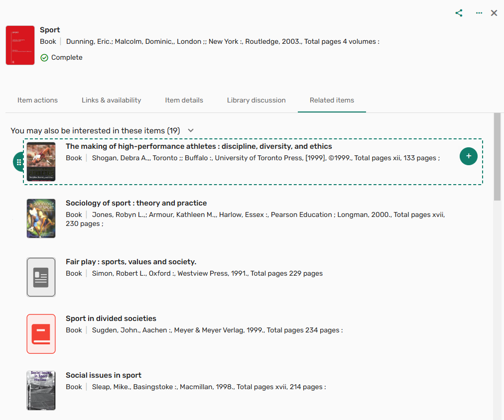The image size is (504, 420).
Task: Click the Sociology of sport cover thumbnail
Action: 41,218
